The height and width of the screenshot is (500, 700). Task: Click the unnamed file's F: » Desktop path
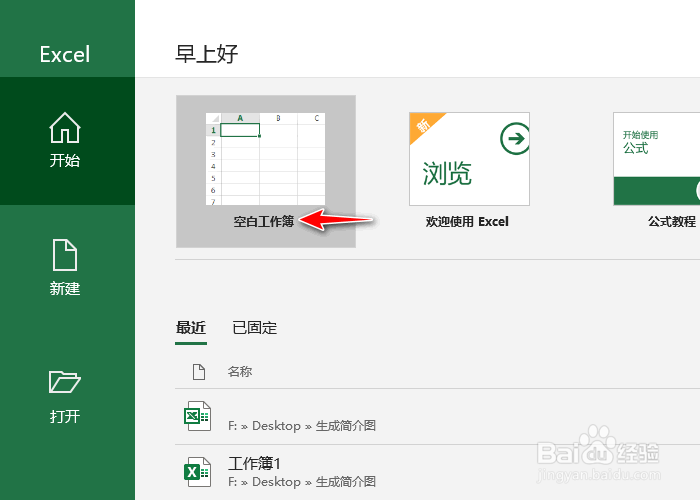pos(302,426)
